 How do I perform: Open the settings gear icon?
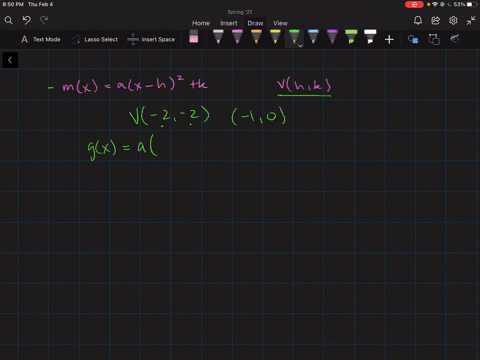pyautogui.click(x=453, y=21)
